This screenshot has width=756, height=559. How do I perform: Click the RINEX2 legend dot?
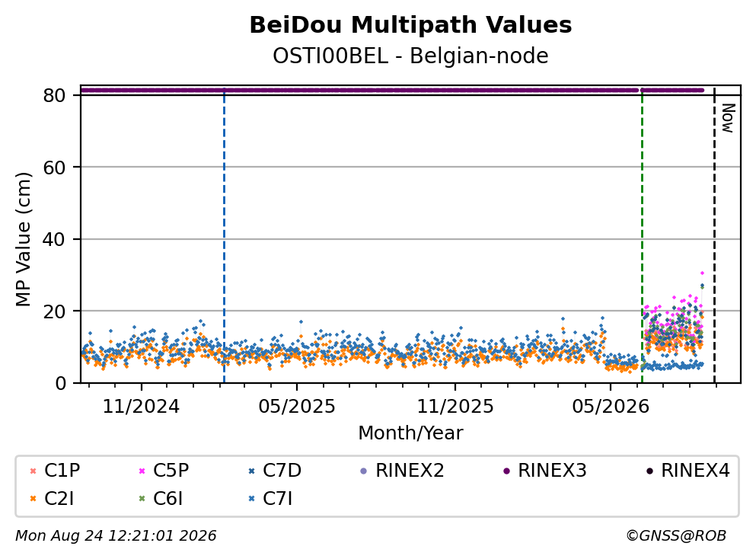coord(364,471)
